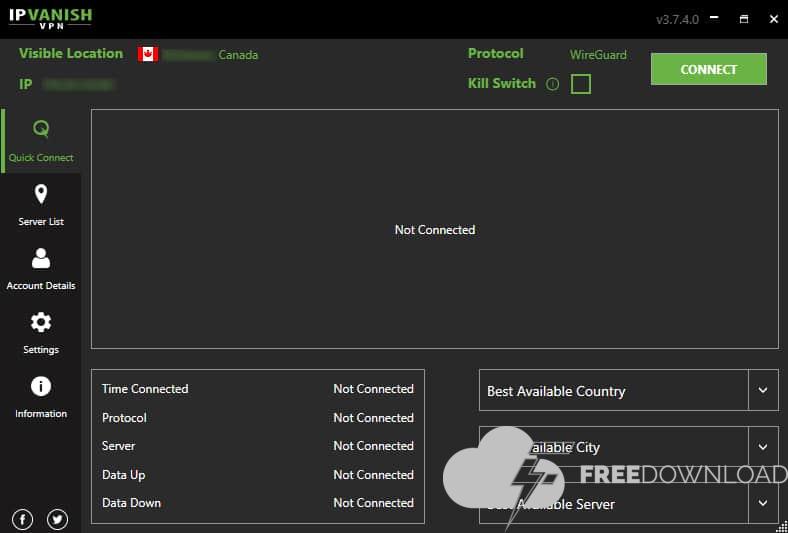Viewport: 788px width, 533px height.
Task: Open the Server List pin icon
Action: pos(41,194)
